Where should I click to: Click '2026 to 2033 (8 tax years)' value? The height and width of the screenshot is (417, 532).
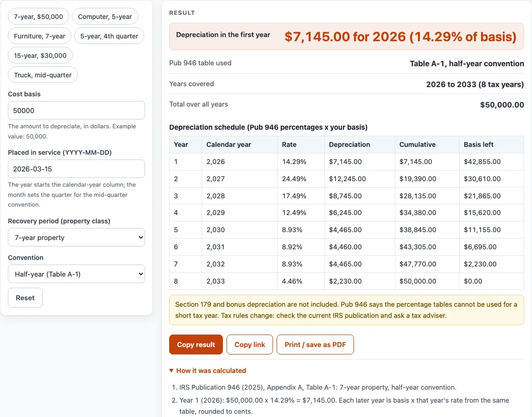click(475, 84)
